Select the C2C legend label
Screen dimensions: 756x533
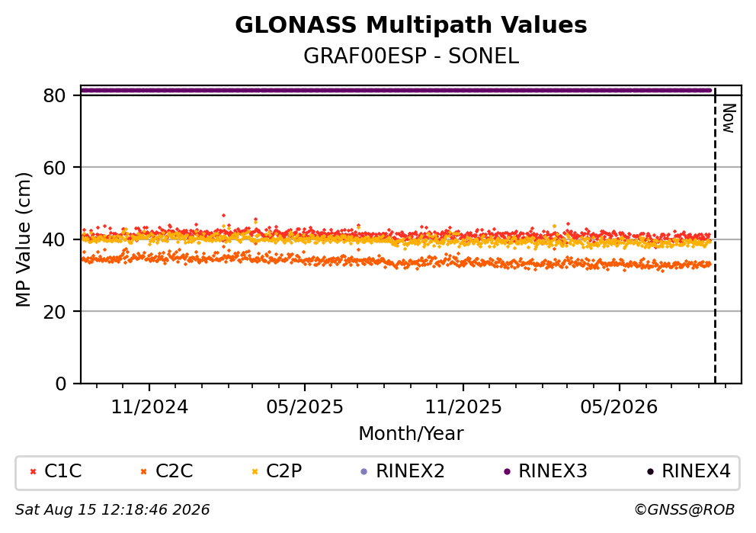(x=174, y=471)
